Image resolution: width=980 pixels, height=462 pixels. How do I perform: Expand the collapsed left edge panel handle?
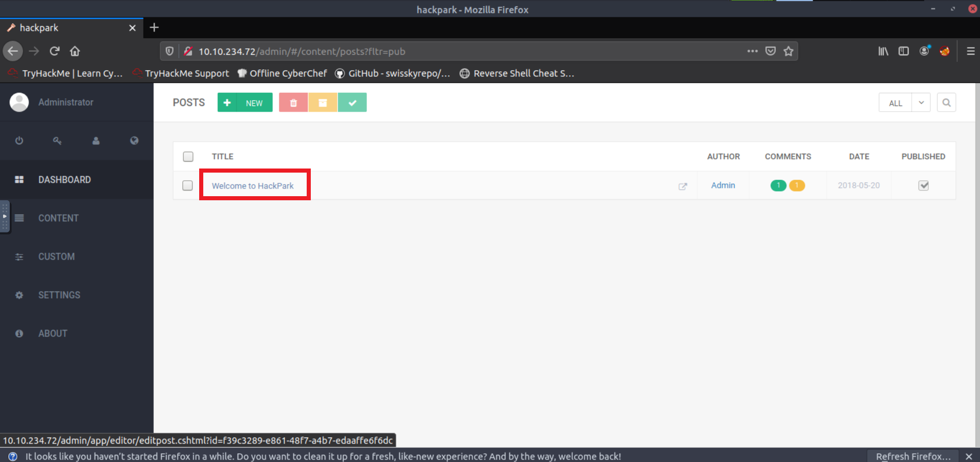tap(5, 217)
